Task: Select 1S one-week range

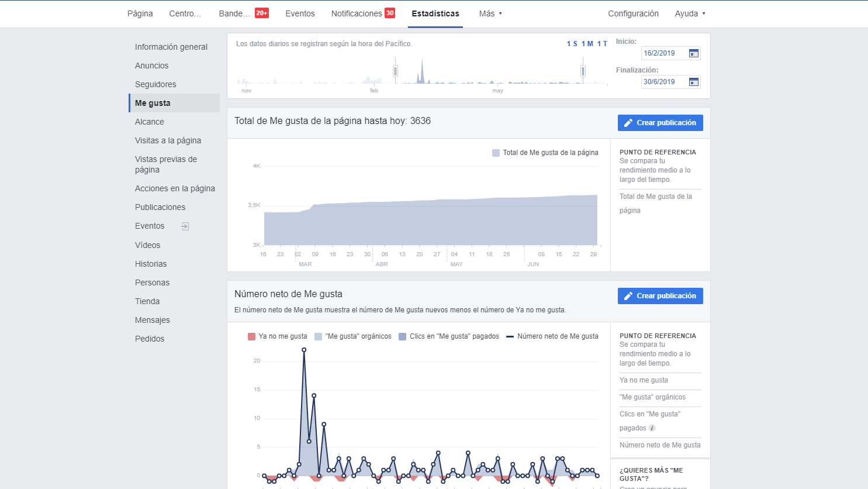Action: pos(572,44)
